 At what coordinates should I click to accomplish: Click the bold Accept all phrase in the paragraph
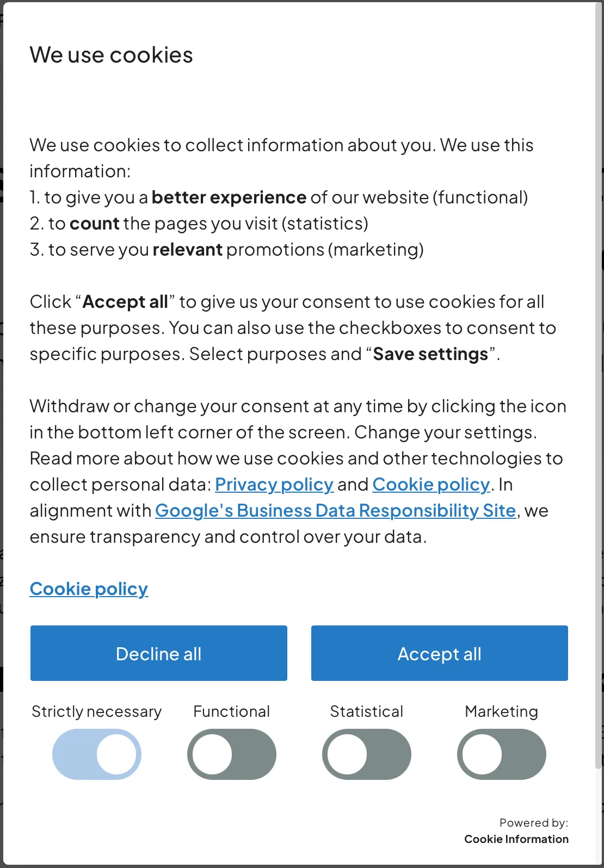click(x=125, y=301)
